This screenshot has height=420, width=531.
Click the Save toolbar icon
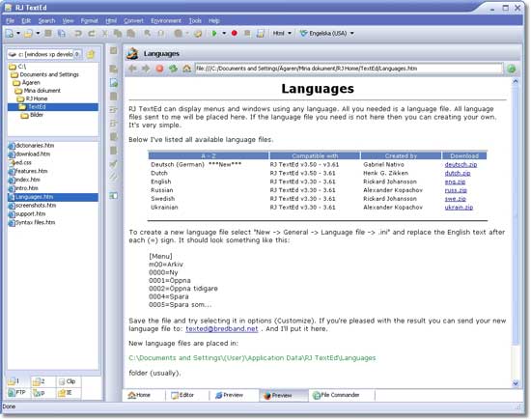tap(48, 34)
